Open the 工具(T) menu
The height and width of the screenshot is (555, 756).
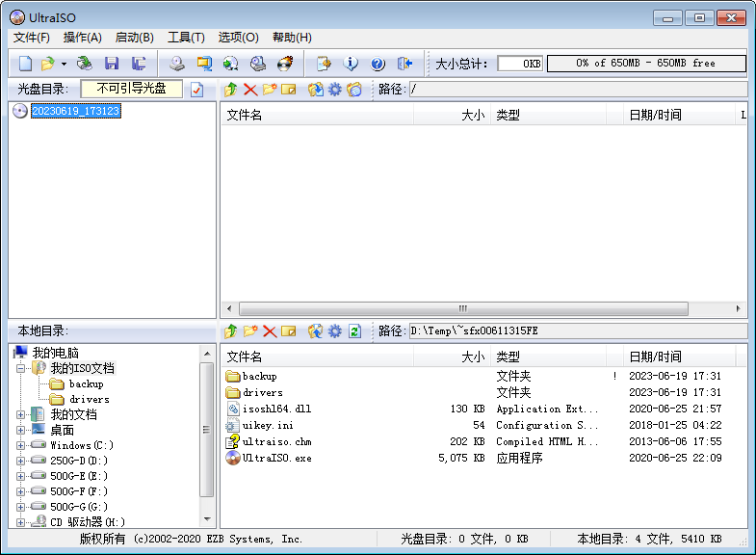pos(186,38)
